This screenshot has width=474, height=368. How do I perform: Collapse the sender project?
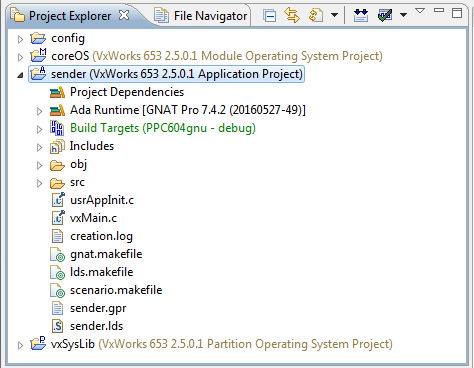pos(20,75)
